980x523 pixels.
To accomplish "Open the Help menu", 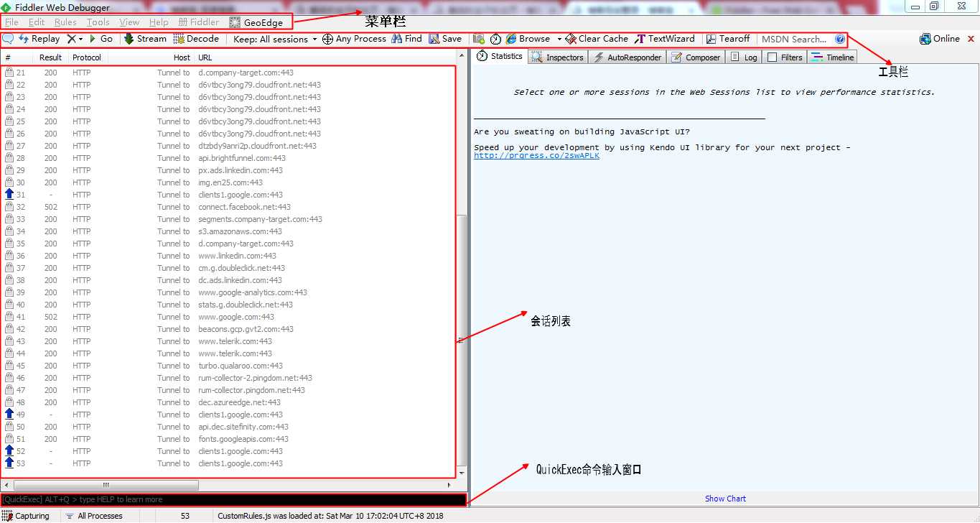I will coord(159,22).
